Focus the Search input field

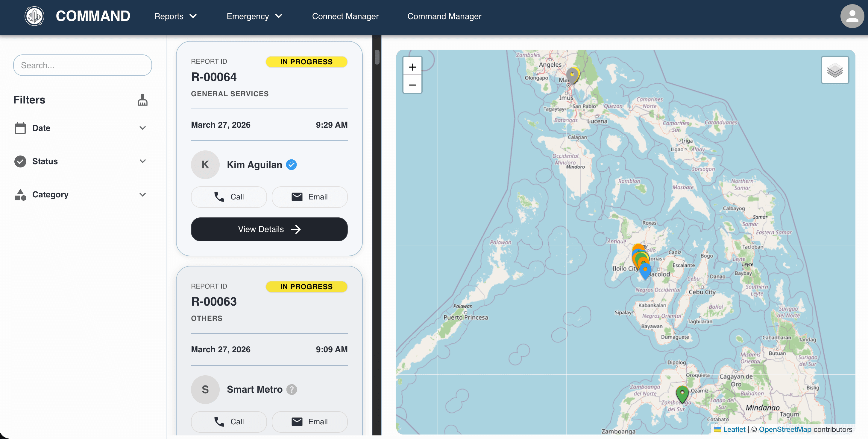click(x=83, y=65)
